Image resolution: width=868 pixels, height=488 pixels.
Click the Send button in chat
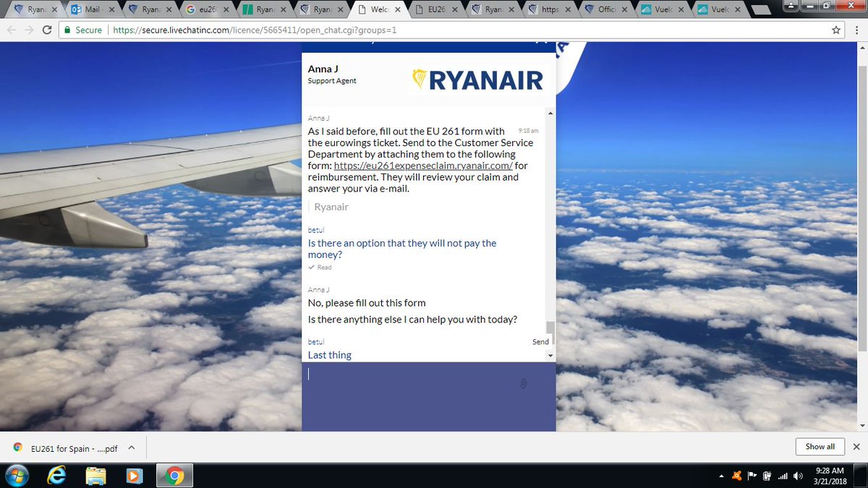(540, 341)
